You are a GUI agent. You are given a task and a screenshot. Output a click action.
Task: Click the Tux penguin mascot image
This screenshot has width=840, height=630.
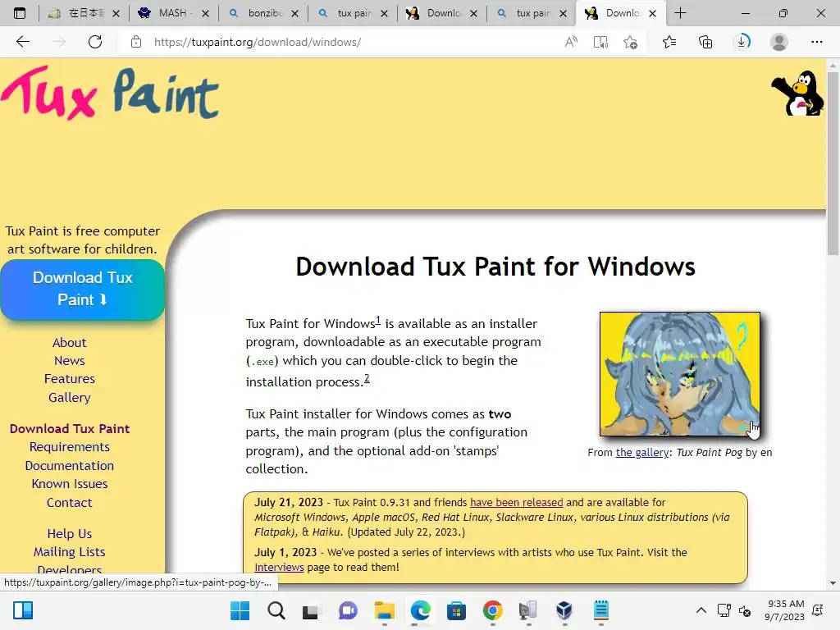(x=797, y=94)
